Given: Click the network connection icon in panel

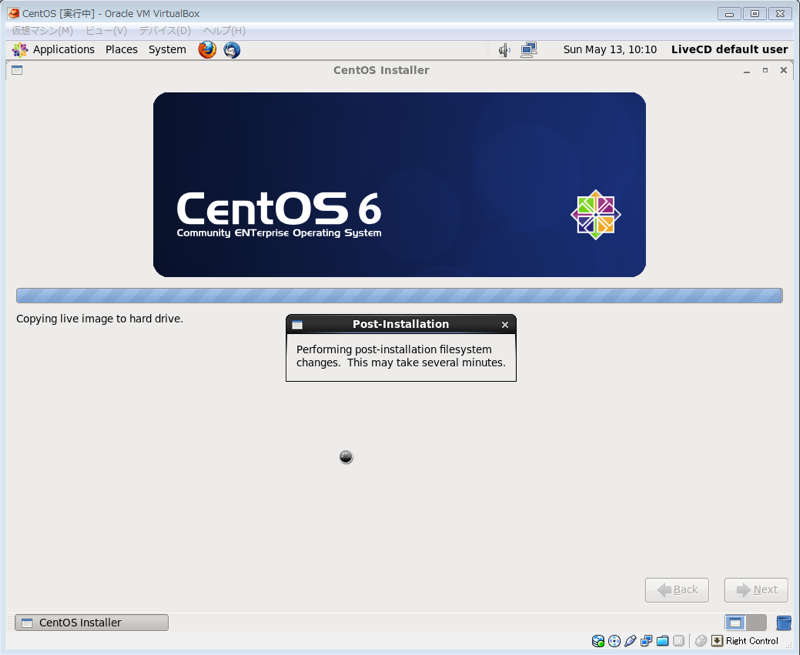Looking at the screenshot, I should (x=529, y=50).
